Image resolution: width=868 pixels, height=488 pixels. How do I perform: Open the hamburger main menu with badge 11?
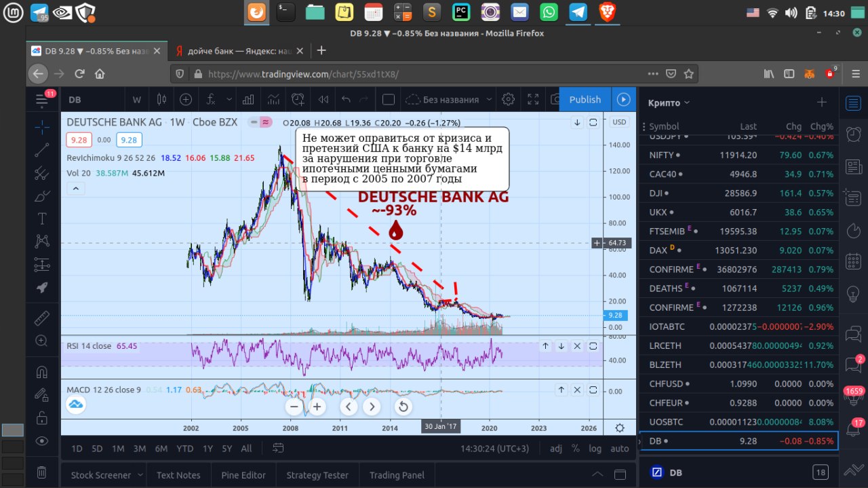(x=43, y=100)
